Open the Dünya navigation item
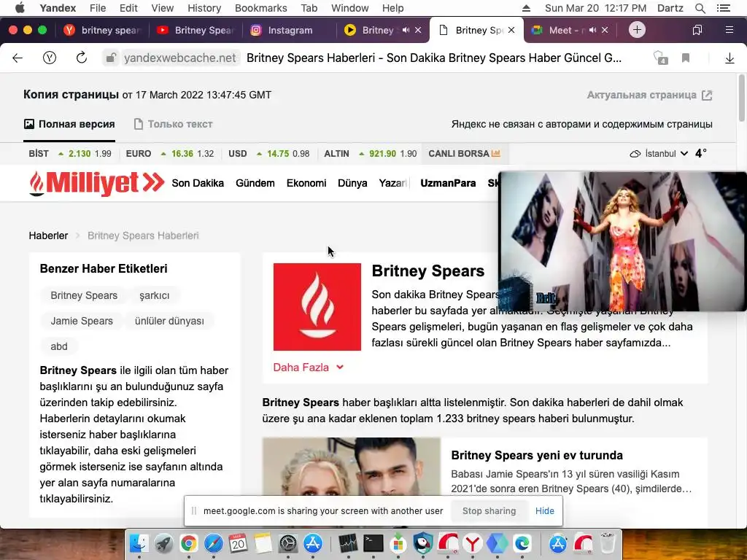 352,183
